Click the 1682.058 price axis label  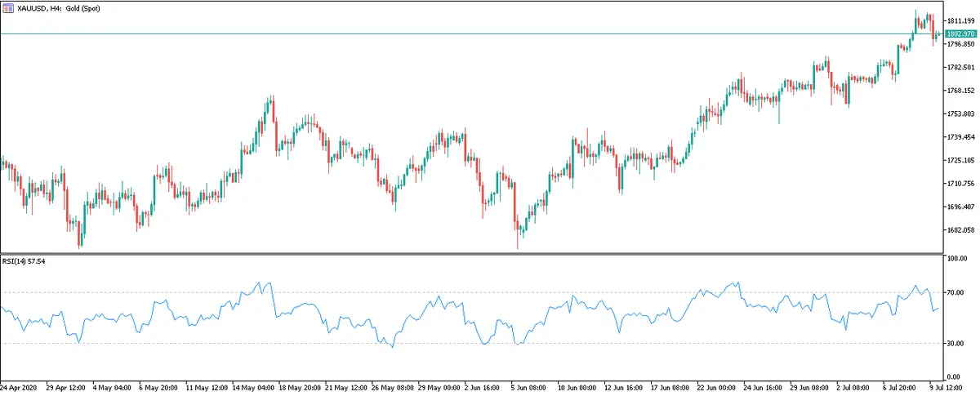point(960,230)
